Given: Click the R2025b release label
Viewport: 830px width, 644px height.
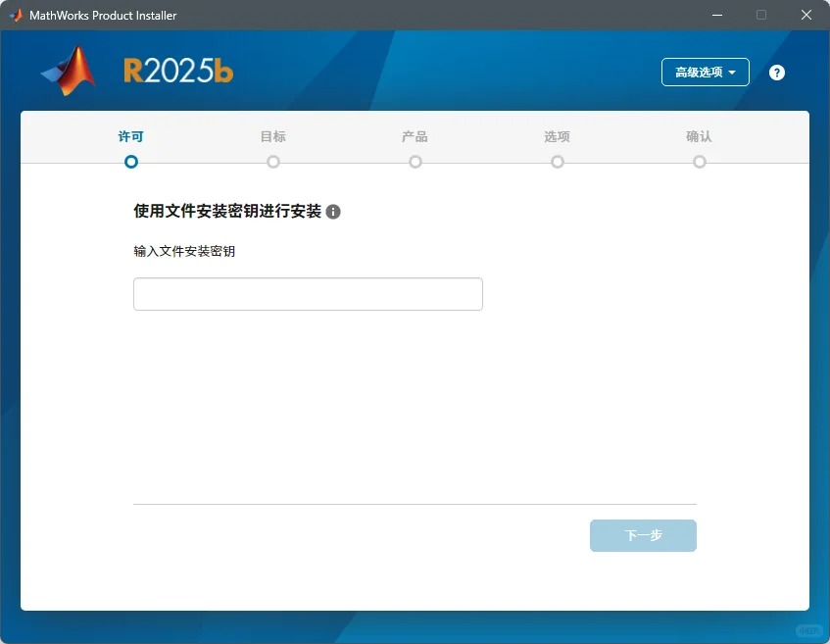Looking at the screenshot, I should click(x=177, y=72).
